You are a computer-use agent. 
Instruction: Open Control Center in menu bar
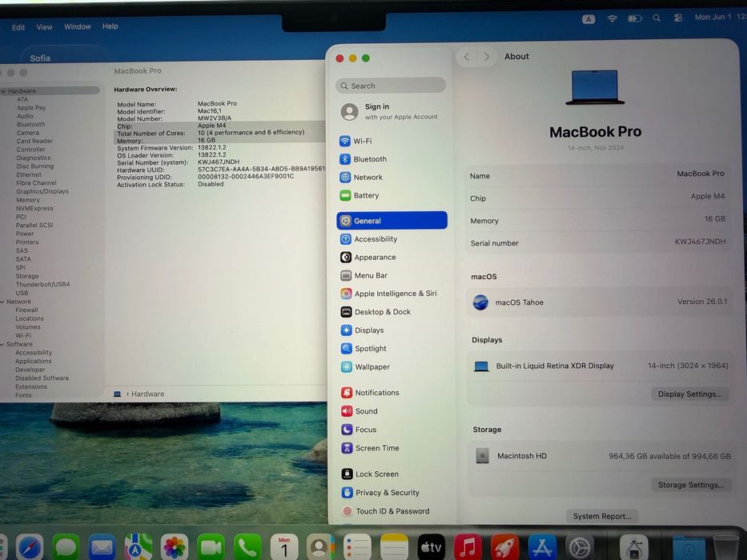678,18
